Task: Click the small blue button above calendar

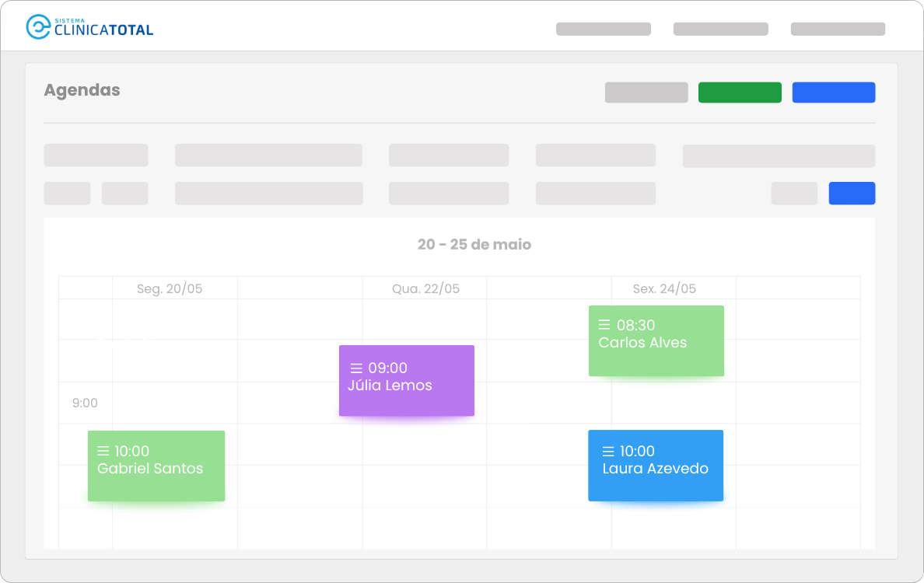Action: (852, 193)
